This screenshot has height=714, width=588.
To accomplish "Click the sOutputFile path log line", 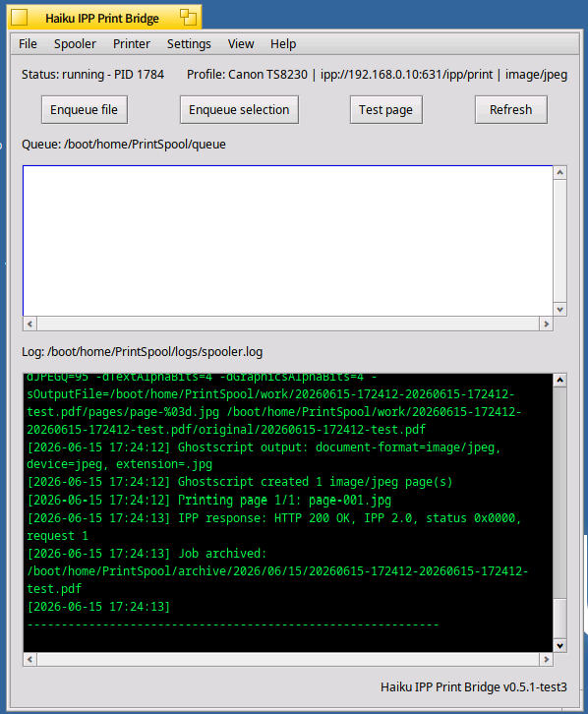I will (x=270, y=394).
